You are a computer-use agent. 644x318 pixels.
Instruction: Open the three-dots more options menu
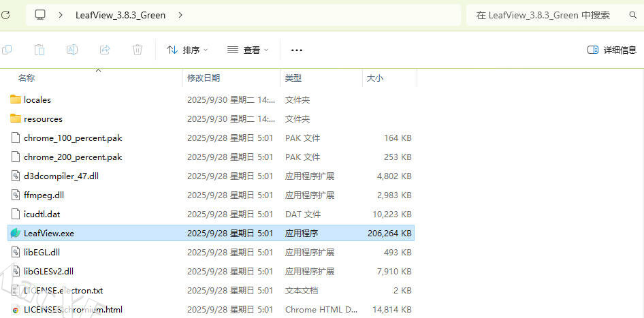coord(296,50)
